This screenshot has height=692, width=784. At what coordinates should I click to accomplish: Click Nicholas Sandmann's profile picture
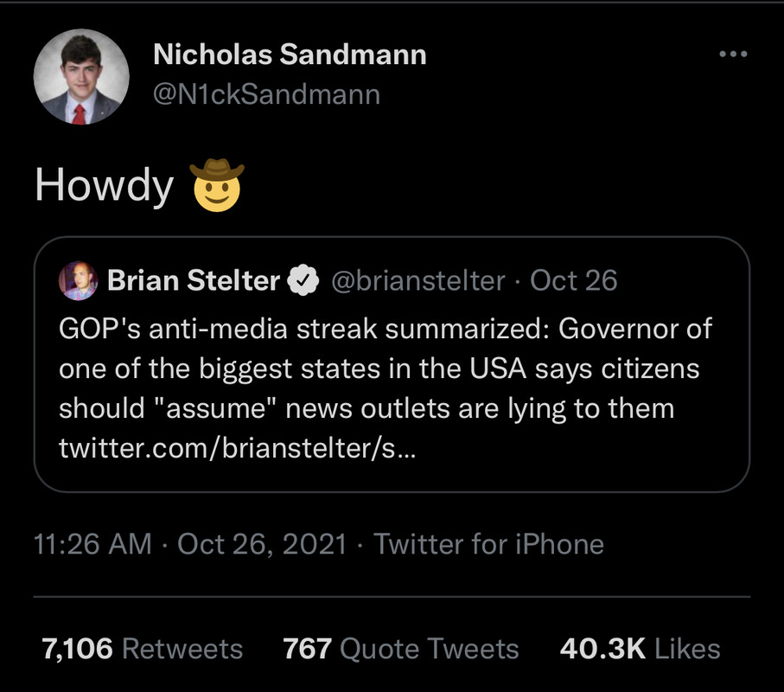click(x=81, y=80)
